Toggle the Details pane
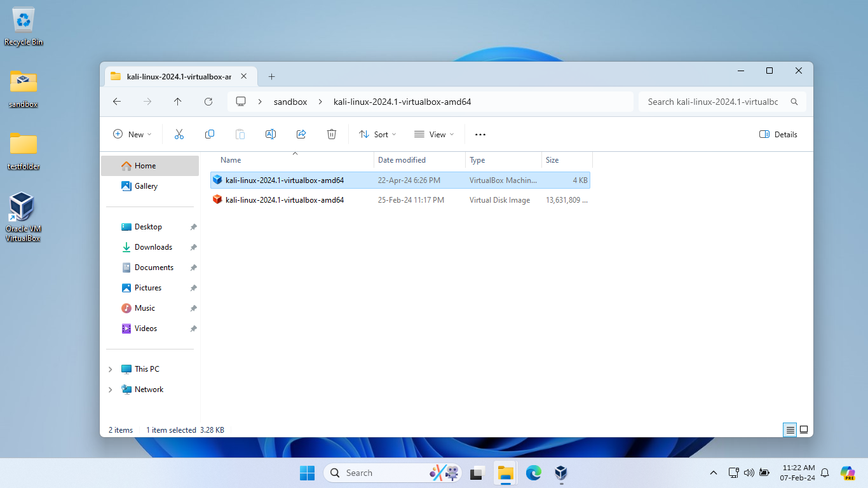 778,134
